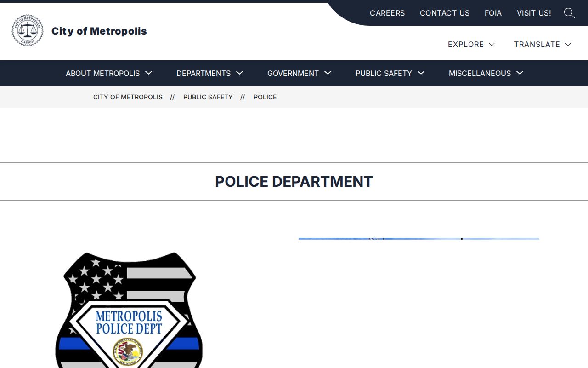Open the FOIA link

click(493, 13)
